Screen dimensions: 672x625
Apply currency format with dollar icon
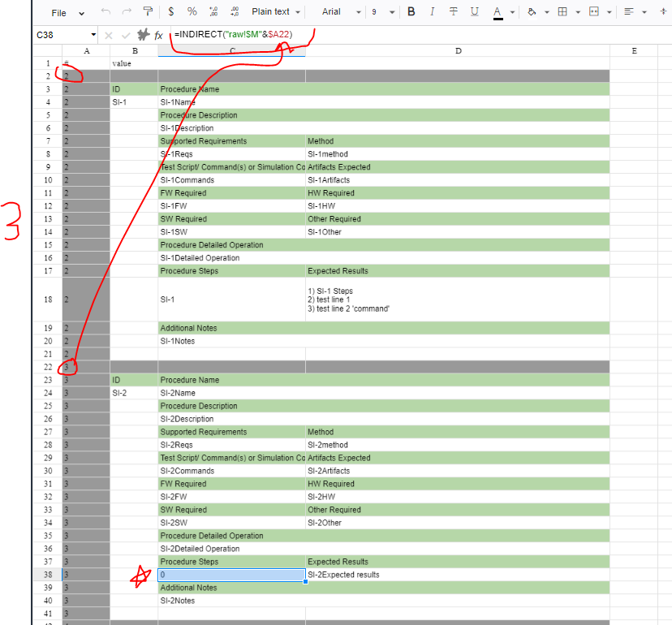click(x=171, y=12)
